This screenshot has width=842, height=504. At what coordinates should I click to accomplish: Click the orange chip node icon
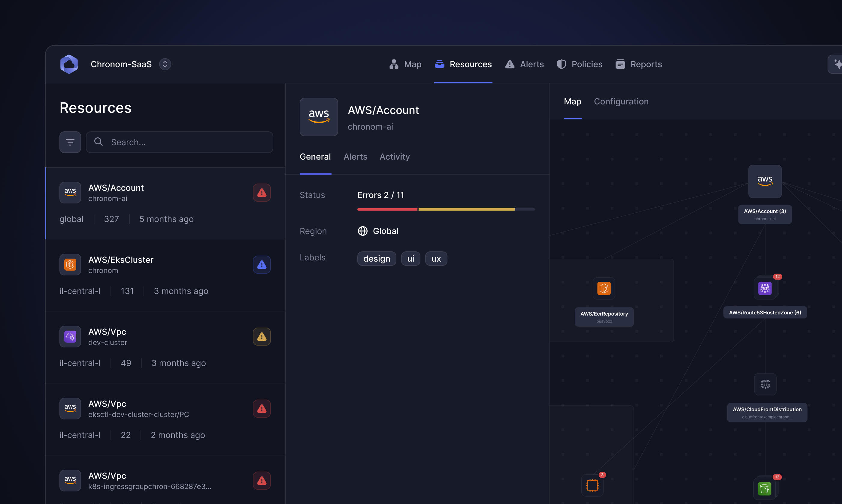592,485
